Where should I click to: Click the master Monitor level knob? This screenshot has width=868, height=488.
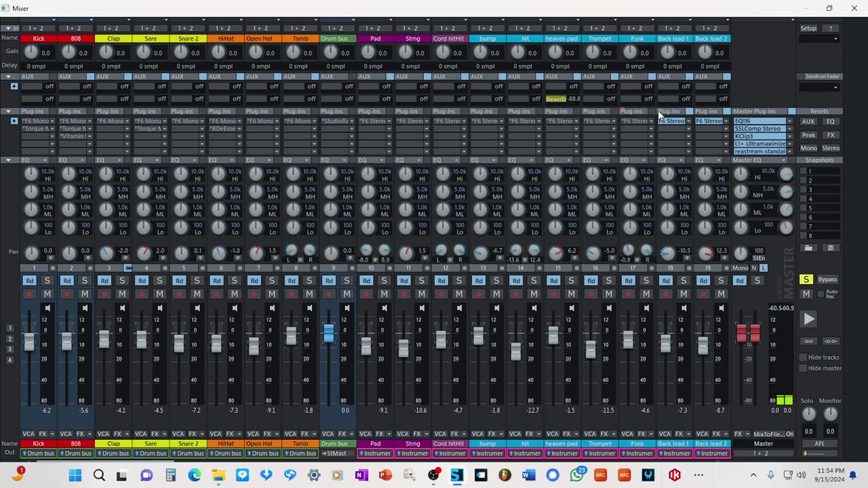[830, 414]
